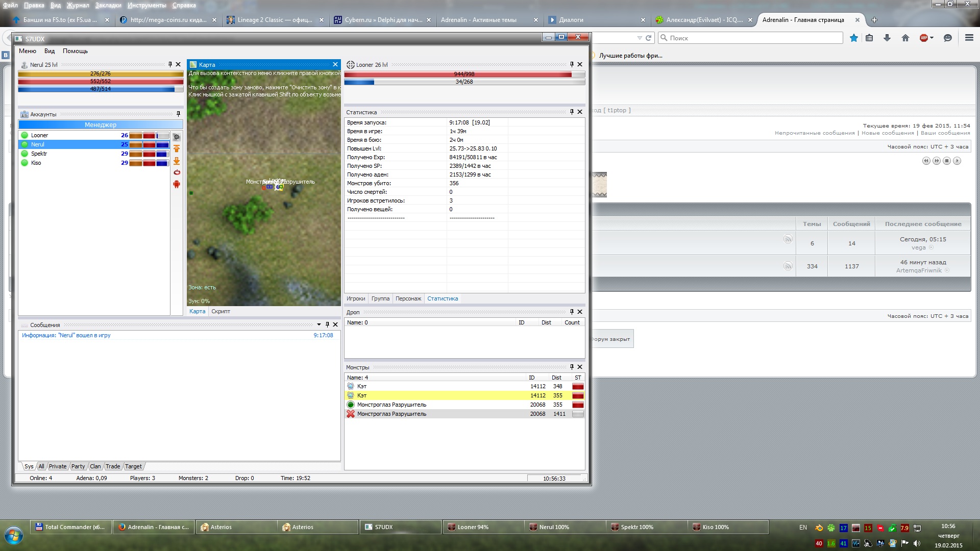The width and height of the screenshot is (980, 551).
Task: Click the Firefox search field Поиск
Action: (x=750, y=38)
